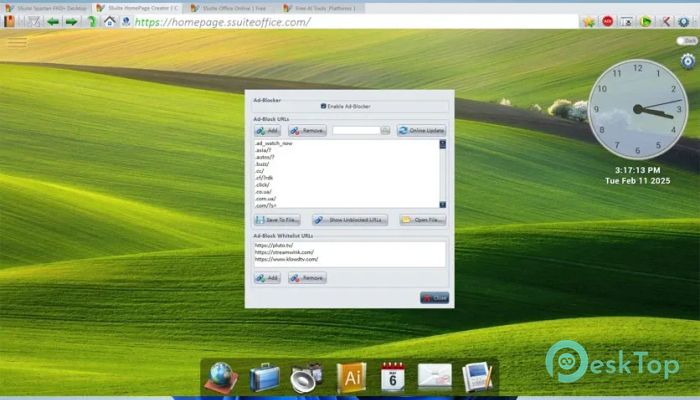Click the green refresh arrow icon
The width and height of the screenshot is (700, 400).
(x=92, y=21)
